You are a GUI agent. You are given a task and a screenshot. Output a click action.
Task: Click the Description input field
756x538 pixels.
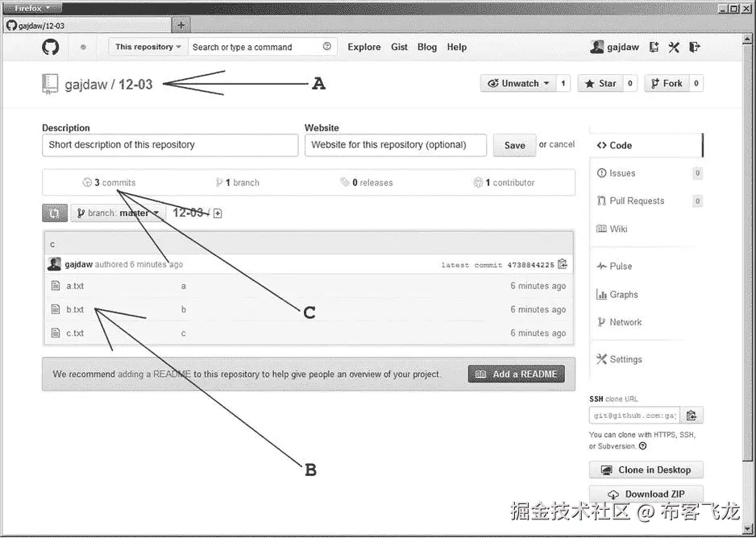pyautogui.click(x=170, y=145)
